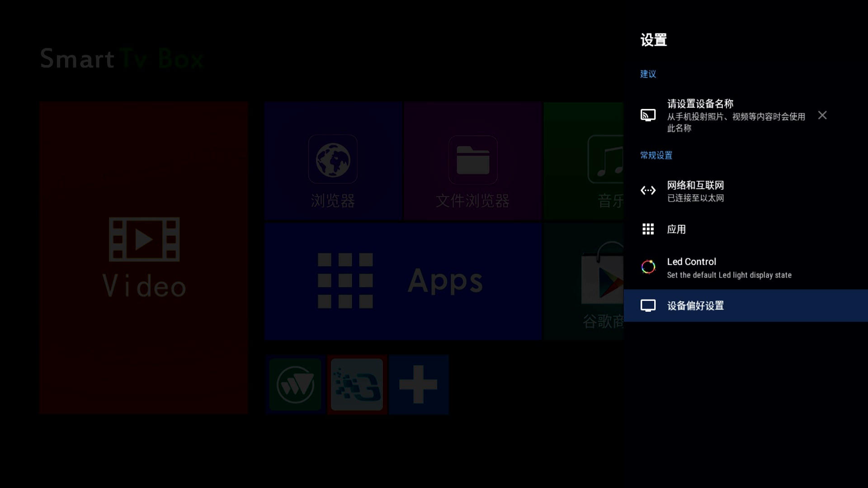Click the cast icon on the device name suggestion
Viewport: 868px width, 488px height.
point(648,115)
